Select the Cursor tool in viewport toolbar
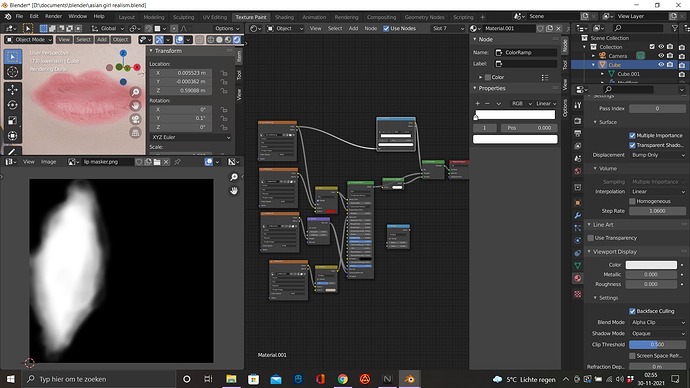The image size is (690, 388). (12, 72)
